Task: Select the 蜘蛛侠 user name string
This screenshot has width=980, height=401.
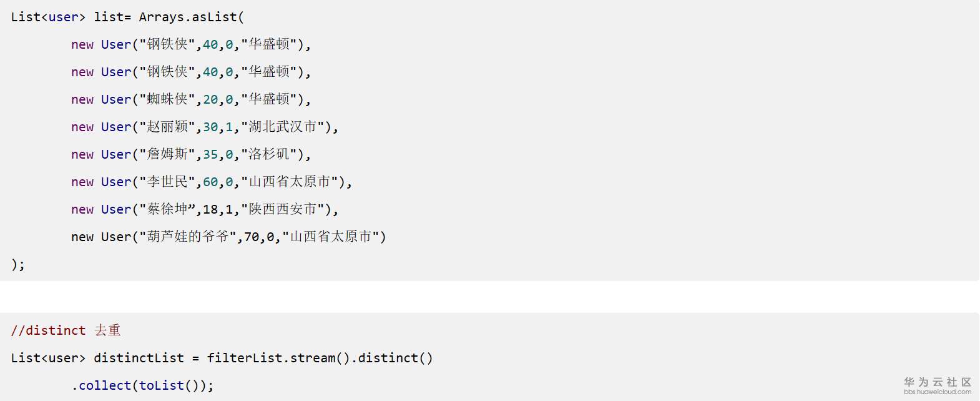Action: tap(167, 99)
